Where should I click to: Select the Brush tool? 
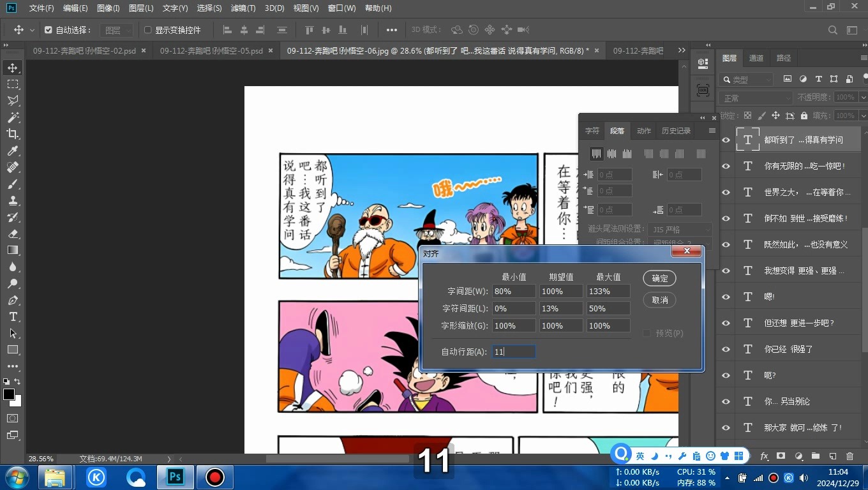point(13,184)
